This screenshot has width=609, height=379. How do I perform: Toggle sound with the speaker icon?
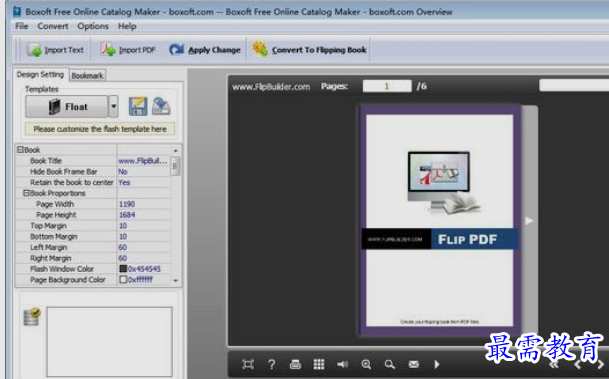click(342, 364)
